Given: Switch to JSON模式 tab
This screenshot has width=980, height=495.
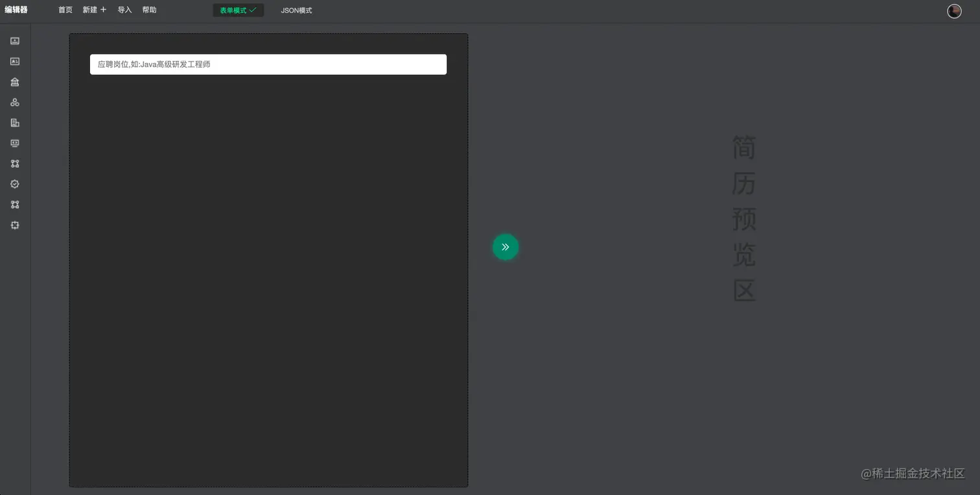Looking at the screenshot, I should point(296,10).
